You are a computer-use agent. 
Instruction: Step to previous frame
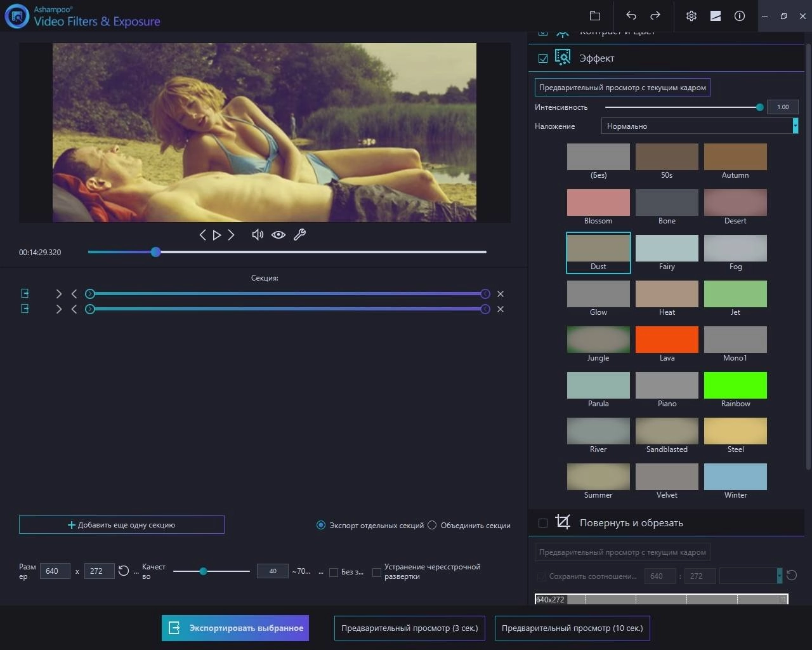click(202, 235)
